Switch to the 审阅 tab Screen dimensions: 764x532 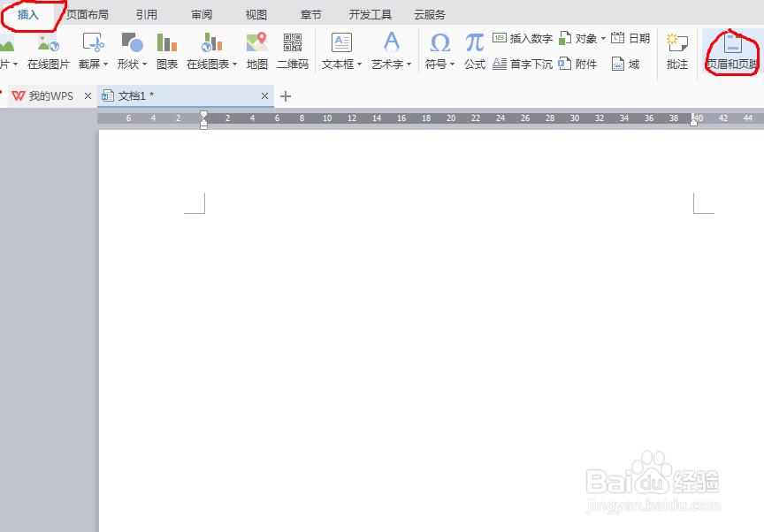pos(202,15)
